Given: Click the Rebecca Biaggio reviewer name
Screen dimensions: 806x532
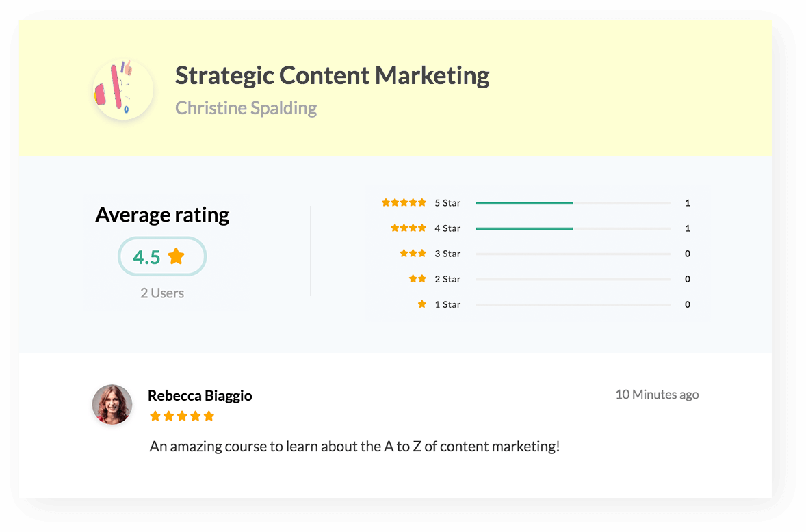Looking at the screenshot, I should click(x=200, y=395).
